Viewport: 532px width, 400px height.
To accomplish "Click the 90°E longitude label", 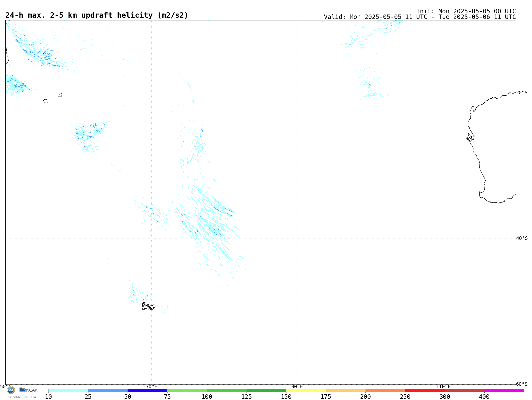I will click(x=297, y=386).
